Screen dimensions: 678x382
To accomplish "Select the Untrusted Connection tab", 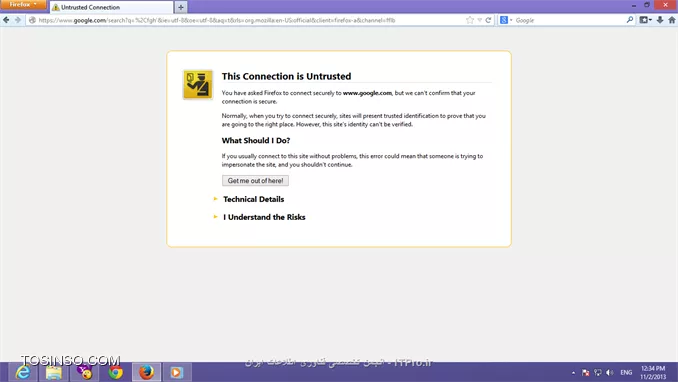I will [x=112, y=7].
